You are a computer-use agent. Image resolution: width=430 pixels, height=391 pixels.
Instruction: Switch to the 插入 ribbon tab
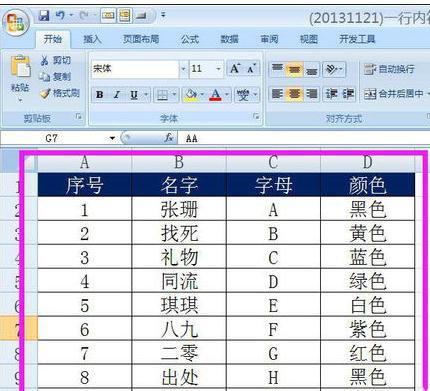pyautogui.click(x=92, y=40)
